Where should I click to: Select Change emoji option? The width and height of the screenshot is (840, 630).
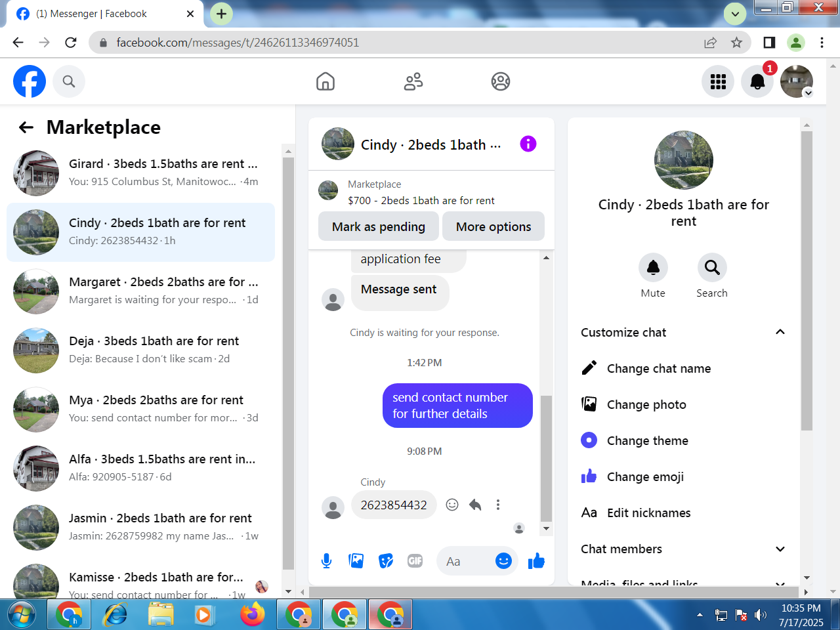click(682, 476)
